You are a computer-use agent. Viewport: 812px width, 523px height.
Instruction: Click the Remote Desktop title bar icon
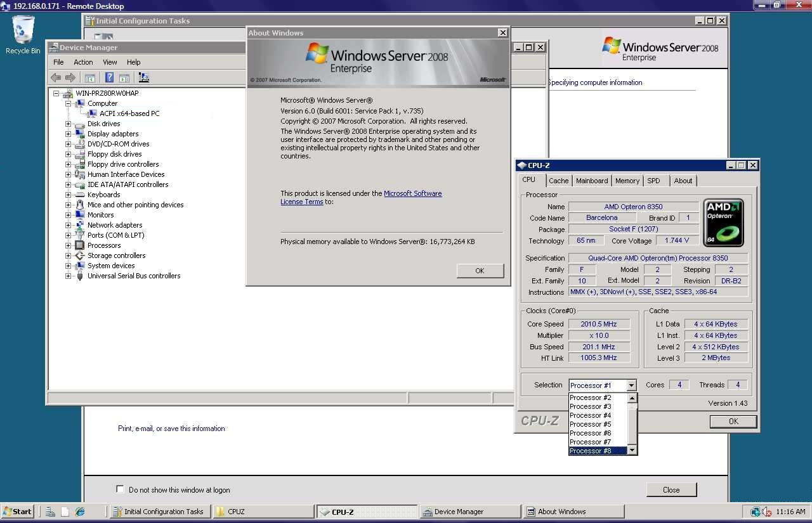coord(6,6)
